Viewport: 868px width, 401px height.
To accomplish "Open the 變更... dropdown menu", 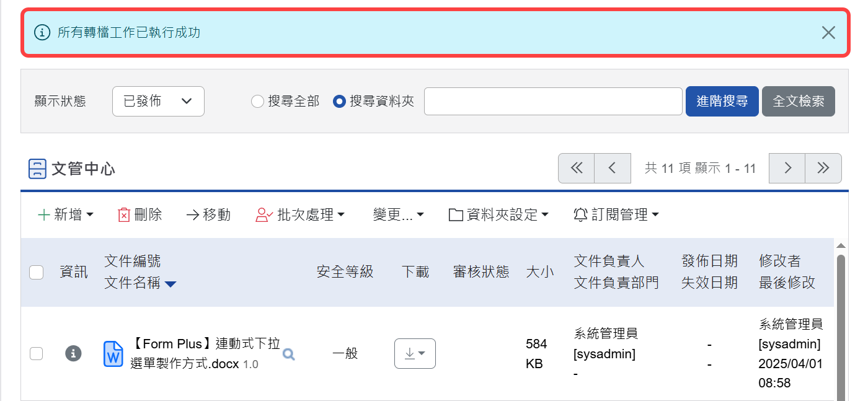I will click(399, 215).
